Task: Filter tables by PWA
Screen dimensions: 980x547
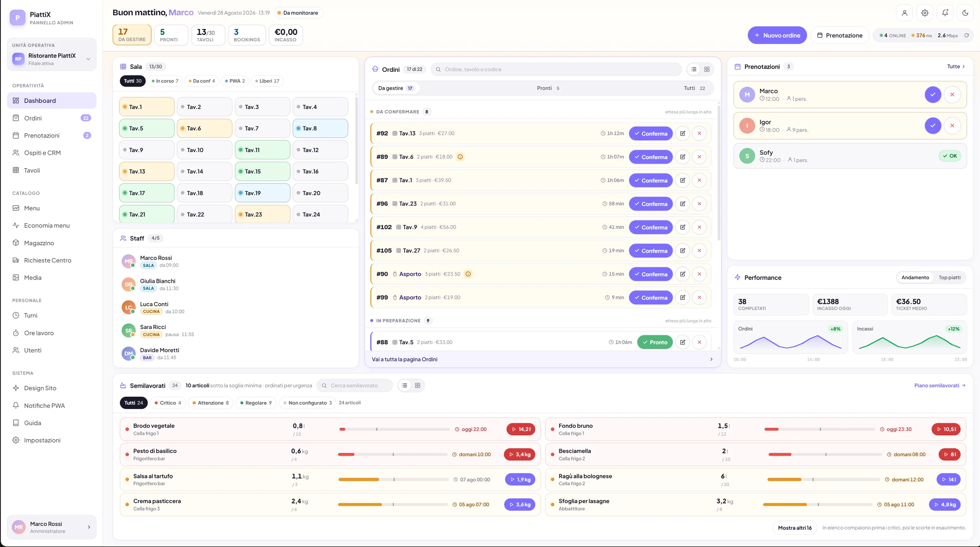Action: pos(235,81)
